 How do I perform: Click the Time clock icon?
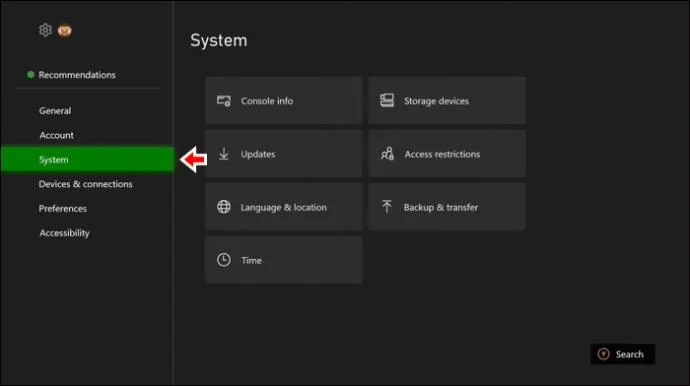coord(224,260)
